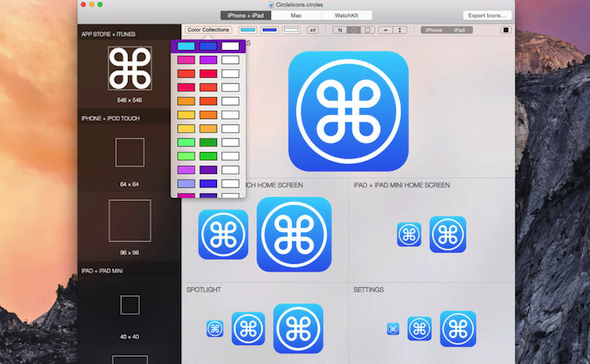The height and width of the screenshot is (364, 590).
Task: Switch preview to iPad
Action: coord(459,30)
